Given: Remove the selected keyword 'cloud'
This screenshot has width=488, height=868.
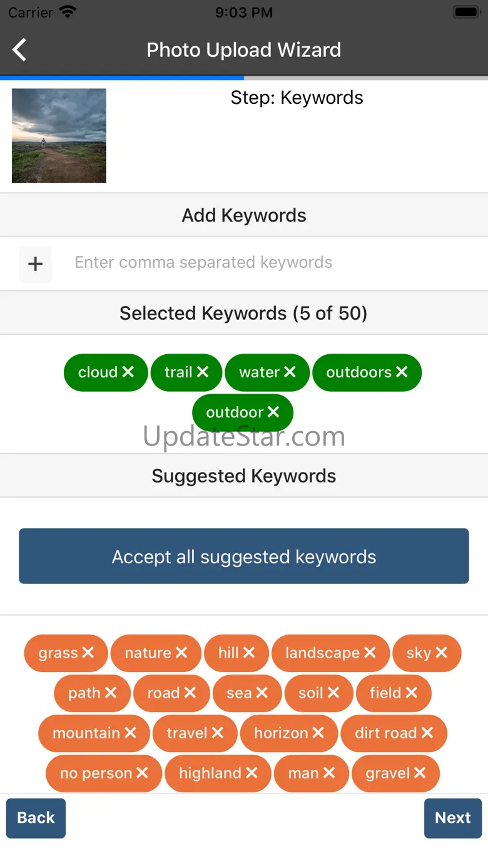Looking at the screenshot, I should coord(128,372).
